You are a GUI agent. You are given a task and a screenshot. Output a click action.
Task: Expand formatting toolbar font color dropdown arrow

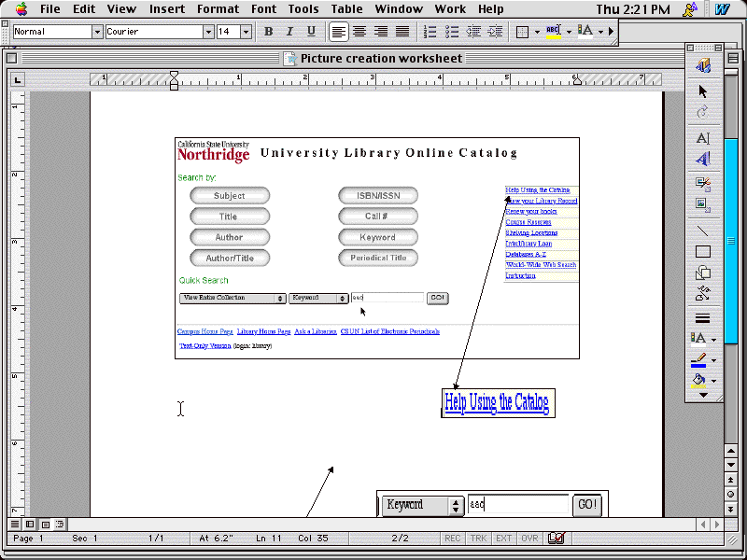pyautogui.click(x=600, y=32)
